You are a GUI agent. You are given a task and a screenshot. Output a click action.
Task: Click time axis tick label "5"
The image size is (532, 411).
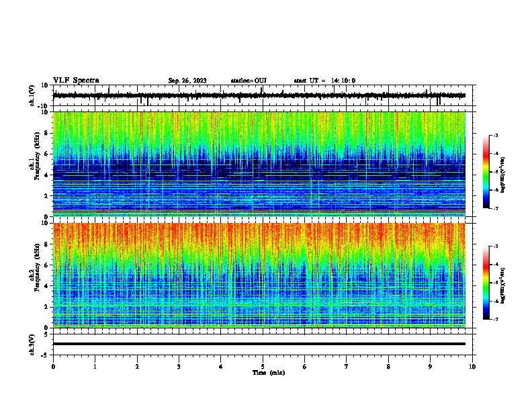point(263,367)
